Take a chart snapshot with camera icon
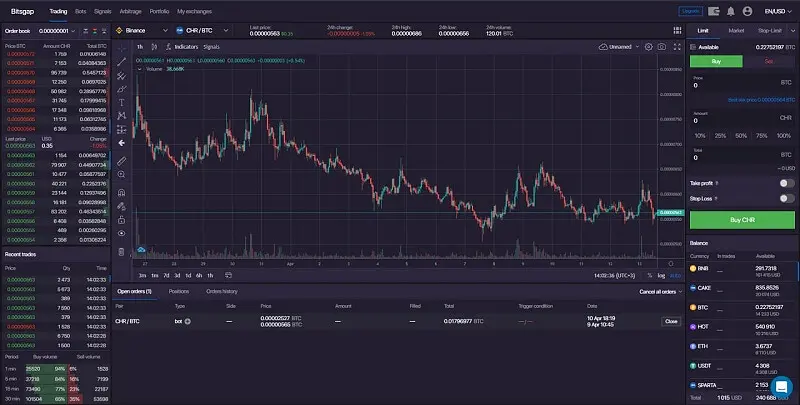This screenshot has width=800, height=405. coord(662,47)
